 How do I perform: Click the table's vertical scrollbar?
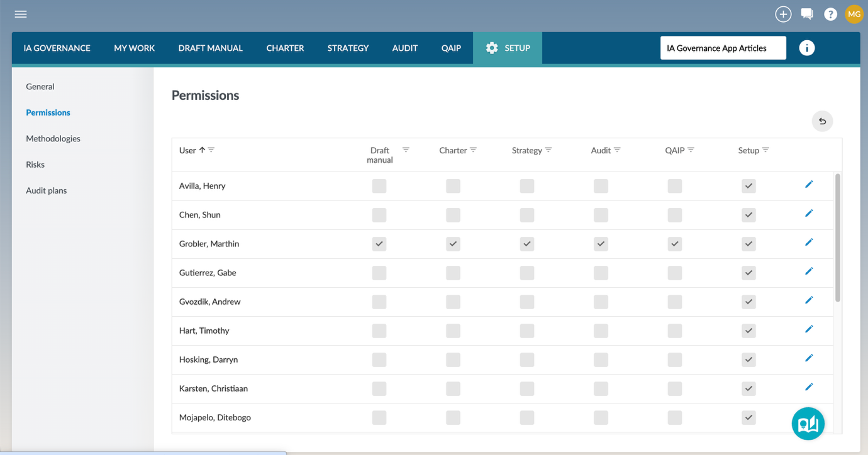click(837, 239)
